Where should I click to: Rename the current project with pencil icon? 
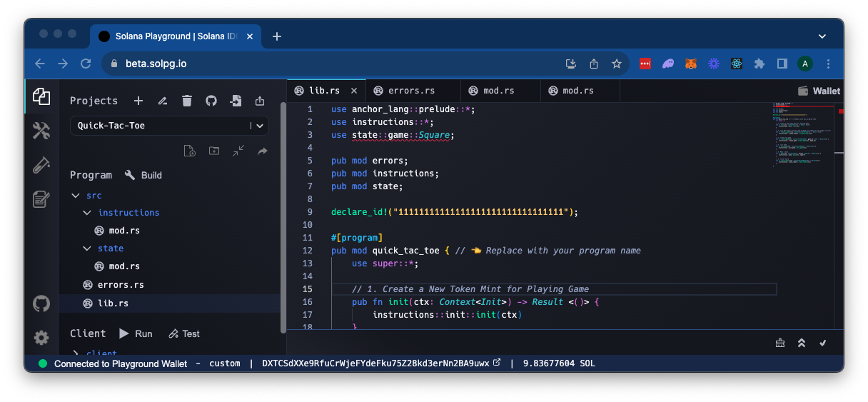click(163, 101)
